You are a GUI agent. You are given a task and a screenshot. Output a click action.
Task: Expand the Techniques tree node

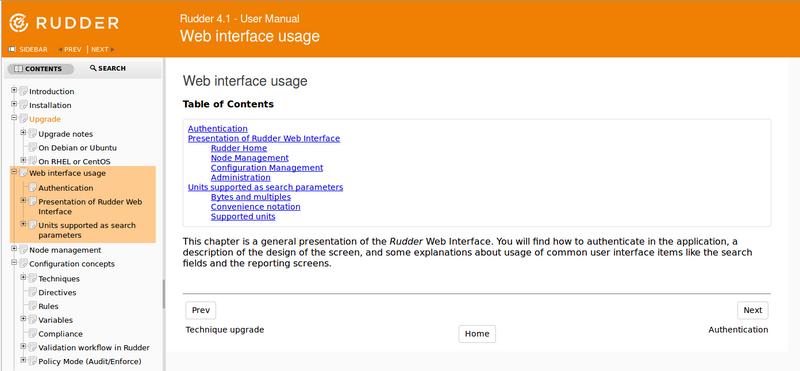coord(23,278)
